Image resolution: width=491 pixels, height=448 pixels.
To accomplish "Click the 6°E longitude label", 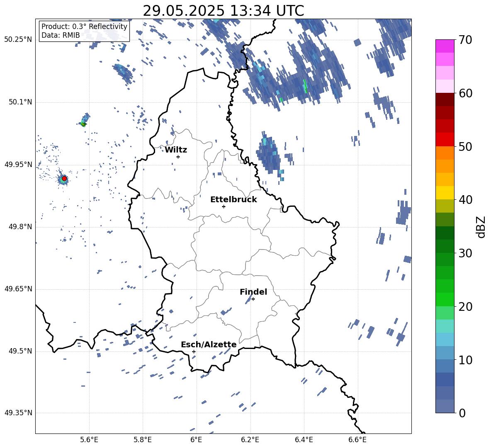I will (196, 440).
